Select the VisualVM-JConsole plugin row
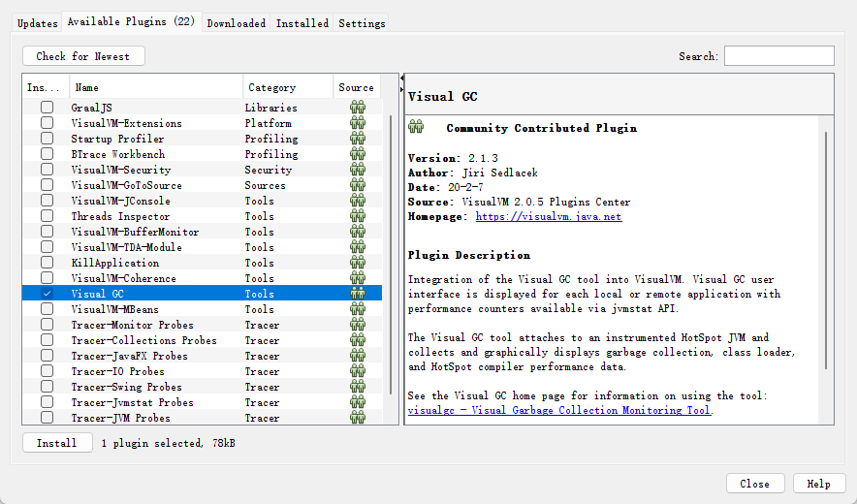The width and height of the screenshot is (857, 504). (203, 201)
